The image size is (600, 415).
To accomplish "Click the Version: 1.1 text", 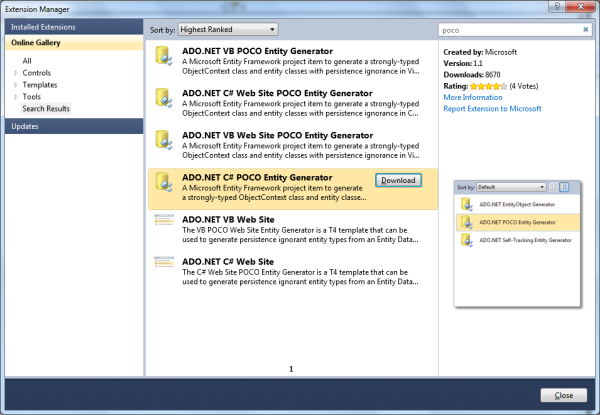I will pos(463,63).
